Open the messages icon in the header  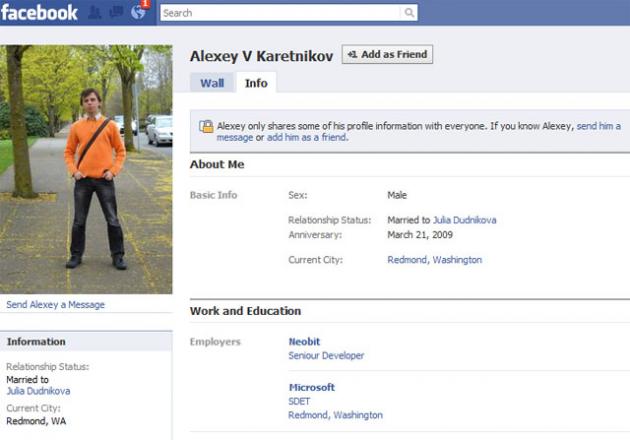coord(116,12)
